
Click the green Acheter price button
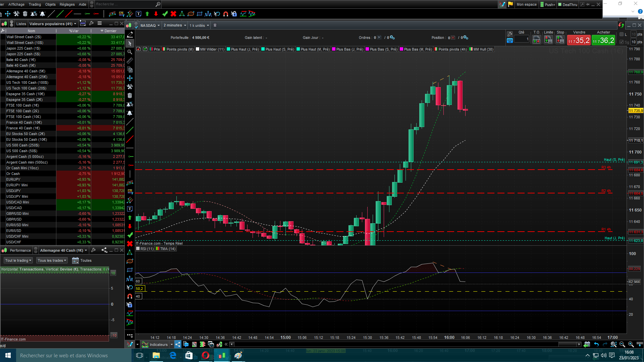coord(603,41)
